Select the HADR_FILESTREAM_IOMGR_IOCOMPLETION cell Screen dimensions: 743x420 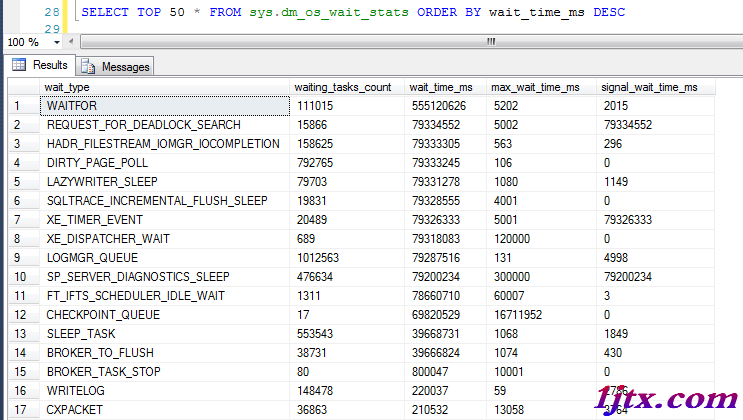pos(164,144)
